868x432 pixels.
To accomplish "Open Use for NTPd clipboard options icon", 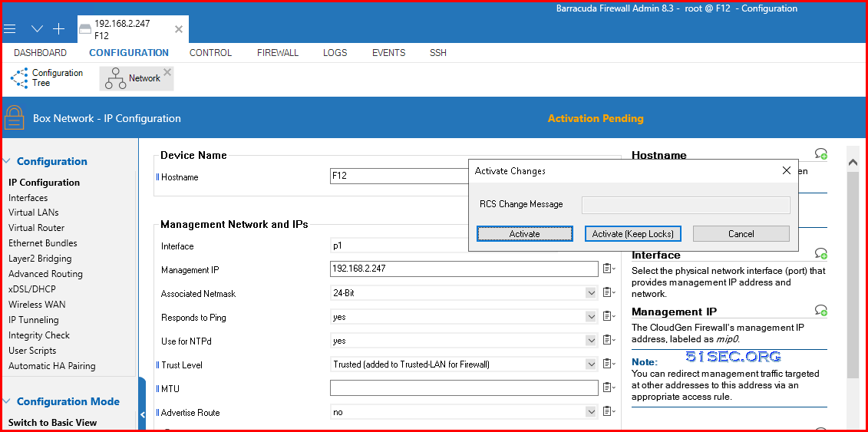I will point(609,340).
